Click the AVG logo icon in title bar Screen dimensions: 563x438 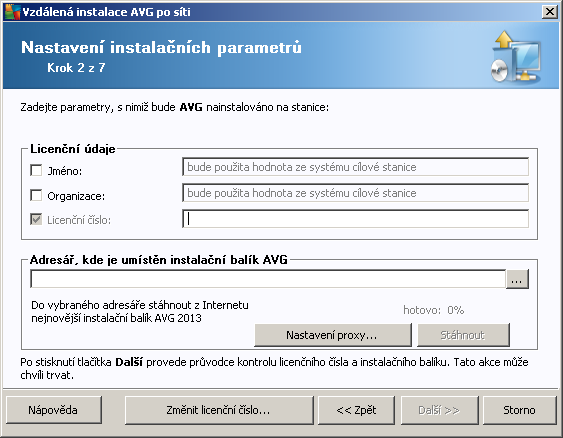point(12,12)
